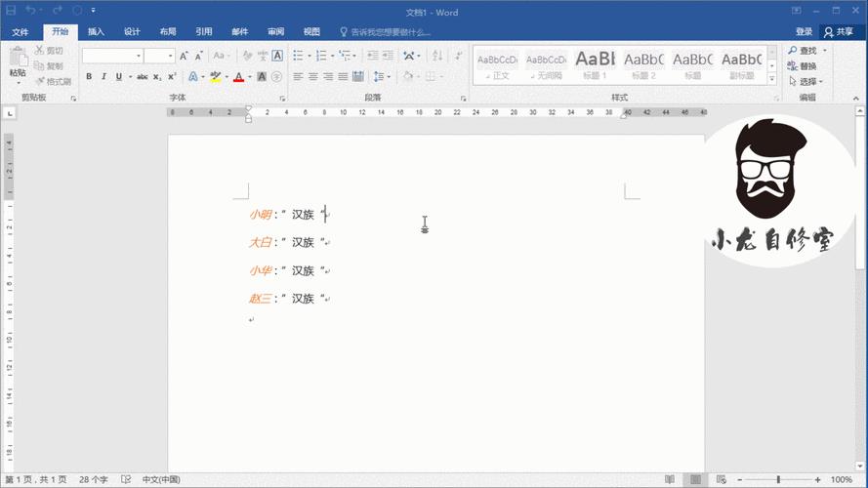Click the zoom slider in status bar
The height and width of the screenshot is (488, 868).
(778, 479)
